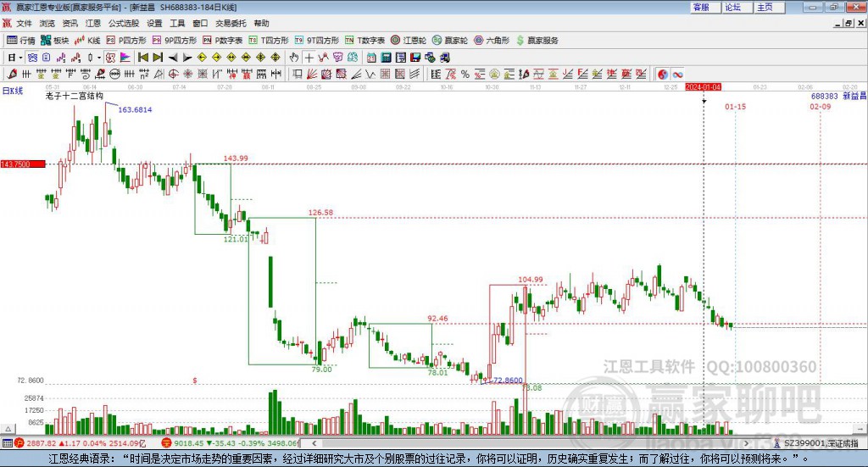Click the horizontal scrollbar right arrow
868x467 pixels.
click(746, 443)
